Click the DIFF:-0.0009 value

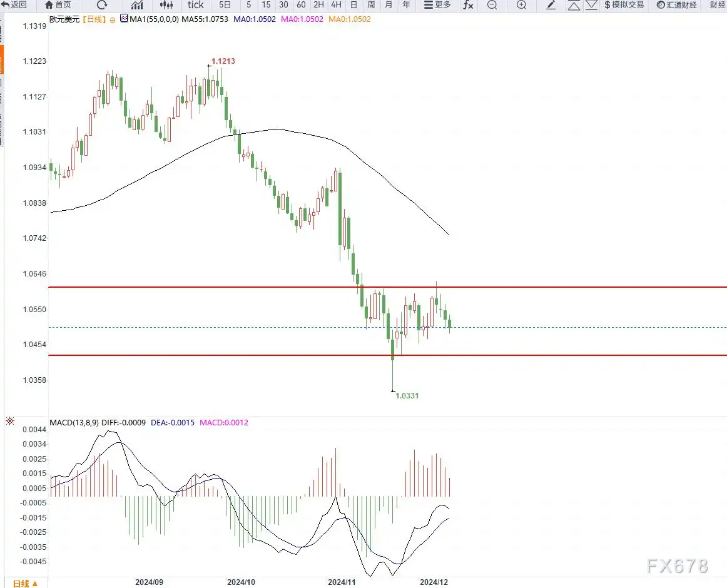pyautogui.click(x=123, y=422)
